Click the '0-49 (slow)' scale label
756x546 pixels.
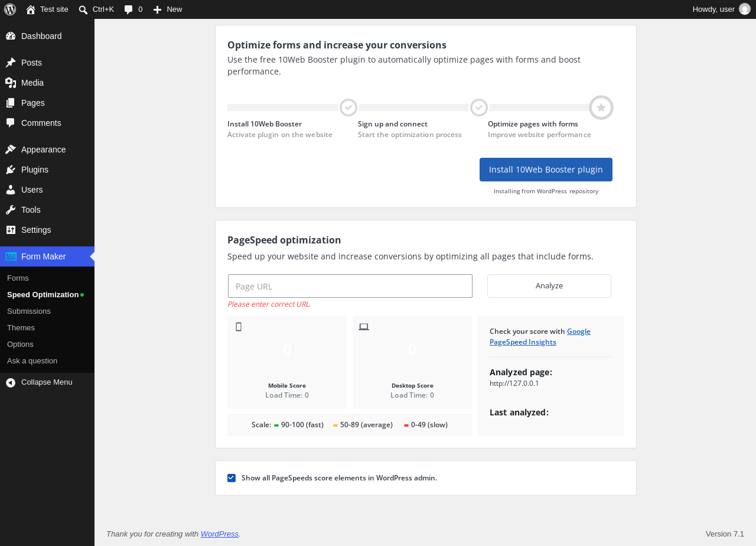pos(429,425)
